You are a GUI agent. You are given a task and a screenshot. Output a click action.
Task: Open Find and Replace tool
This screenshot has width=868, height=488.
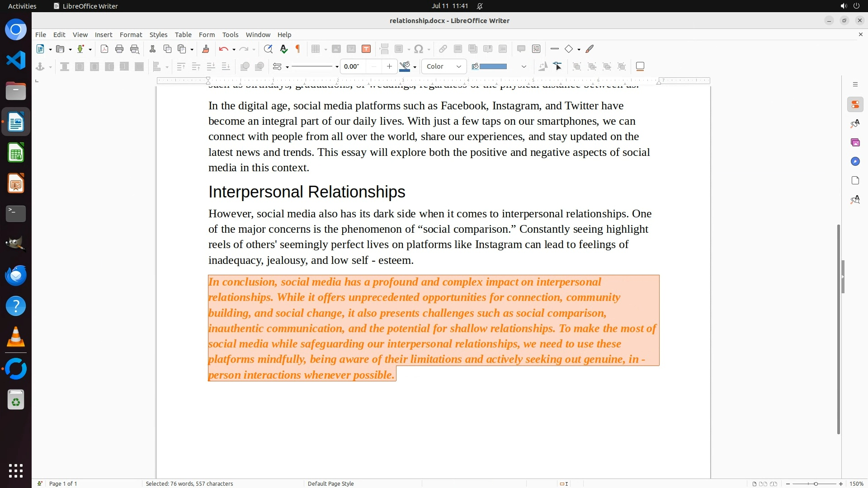[x=268, y=49]
